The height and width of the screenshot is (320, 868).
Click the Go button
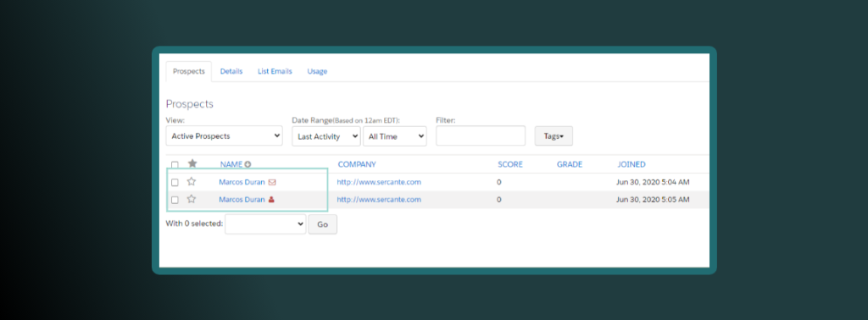pyautogui.click(x=322, y=224)
